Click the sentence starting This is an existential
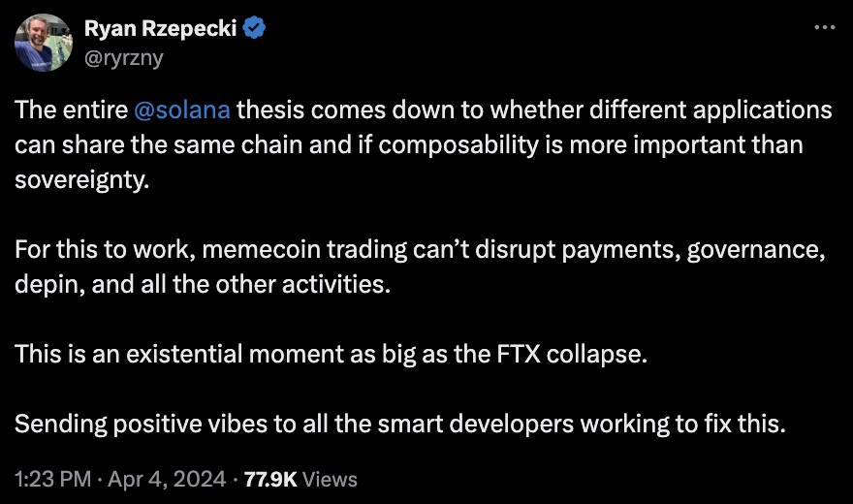This screenshot has width=853, height=504. tap(331, 354)
